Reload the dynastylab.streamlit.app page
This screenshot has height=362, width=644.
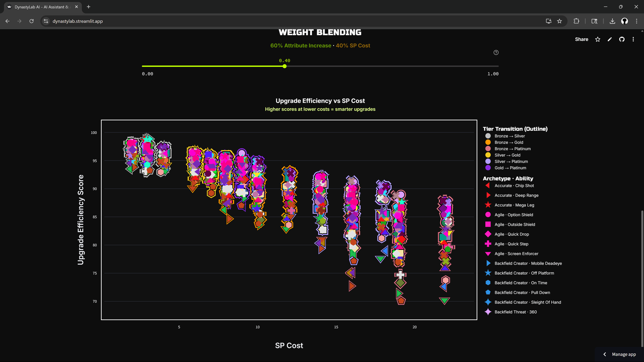(x=32, y=21)
